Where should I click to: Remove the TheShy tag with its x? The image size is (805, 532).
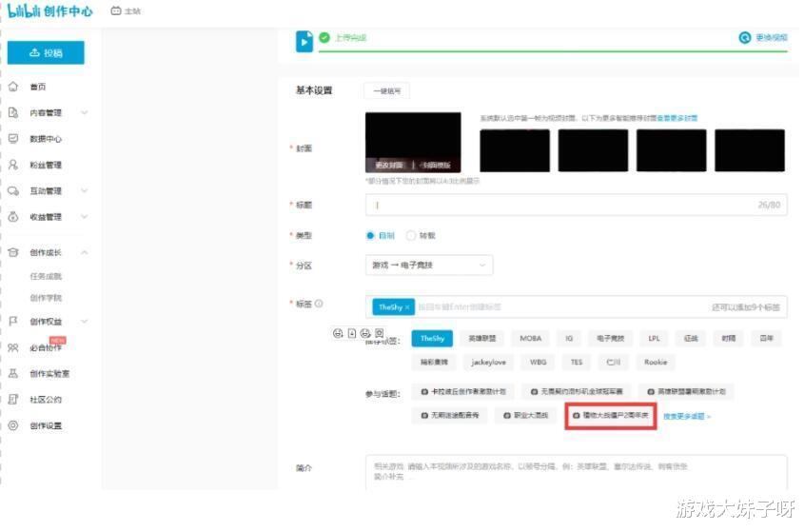tap(407, 307)
